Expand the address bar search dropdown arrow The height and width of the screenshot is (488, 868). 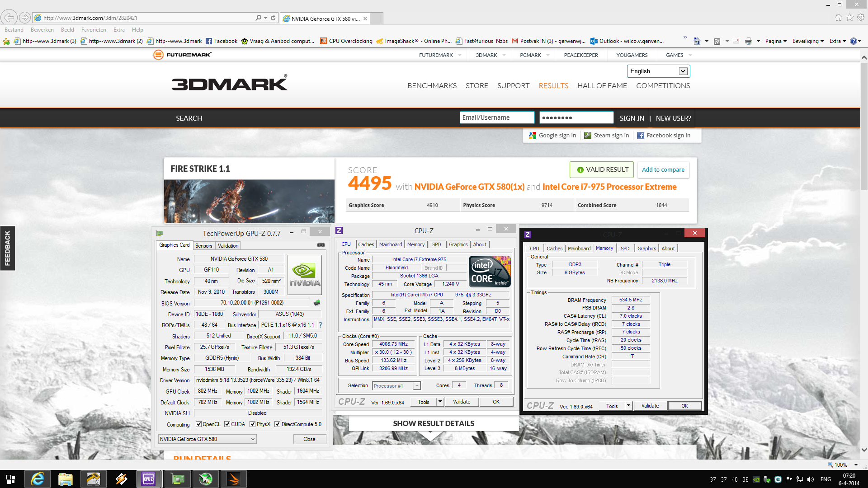point(265,18)
